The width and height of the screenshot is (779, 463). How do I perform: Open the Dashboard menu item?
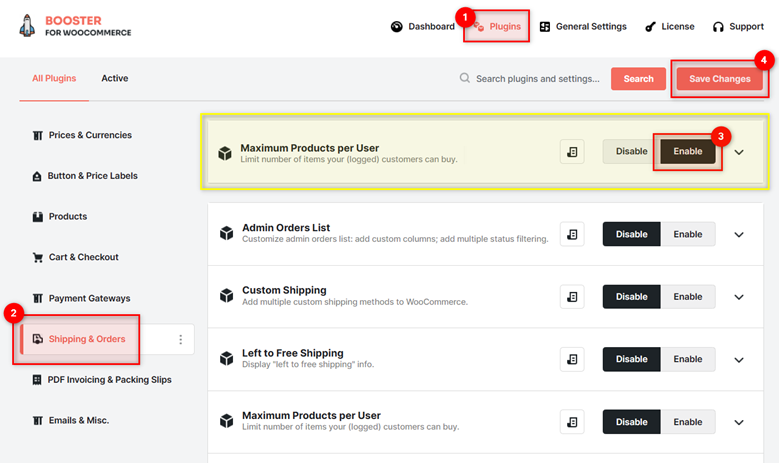(422, 26)
